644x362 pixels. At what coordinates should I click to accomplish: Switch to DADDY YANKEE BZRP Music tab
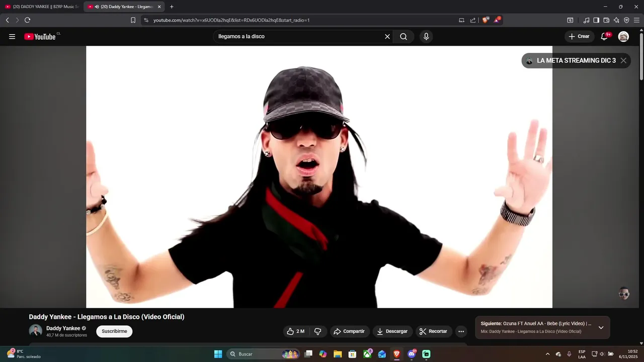pyautogui.click(x=41, y=7)
